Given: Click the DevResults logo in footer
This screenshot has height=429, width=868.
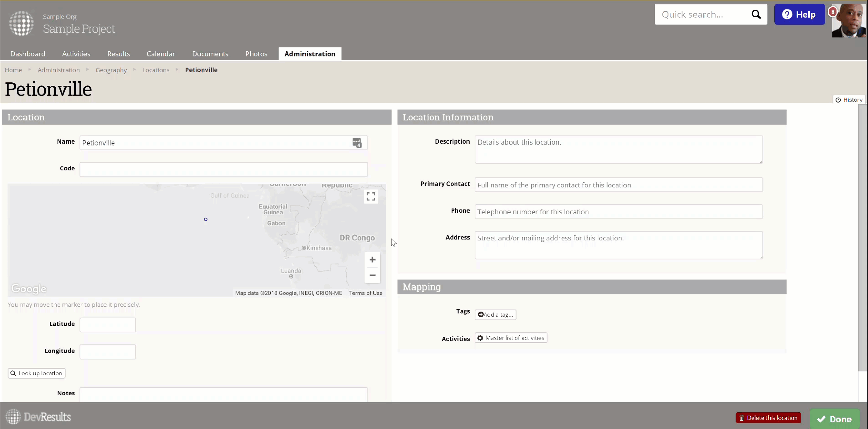Looking at the screenshot, I should (x=38, y=417).
